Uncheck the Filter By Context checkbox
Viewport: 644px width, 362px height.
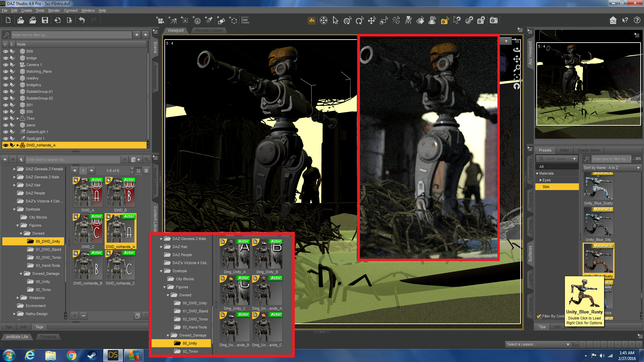tap(539, 316)
